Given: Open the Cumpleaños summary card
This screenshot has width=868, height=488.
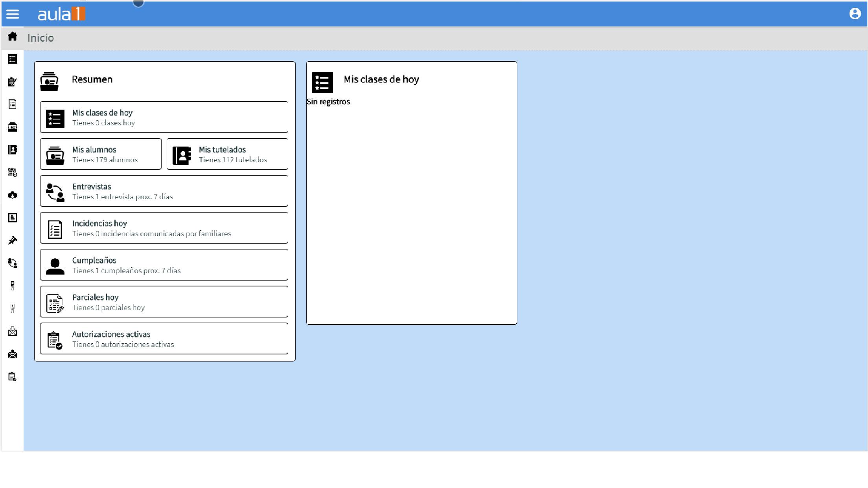Looking at the screenshot, I should (x=164, y=265).
